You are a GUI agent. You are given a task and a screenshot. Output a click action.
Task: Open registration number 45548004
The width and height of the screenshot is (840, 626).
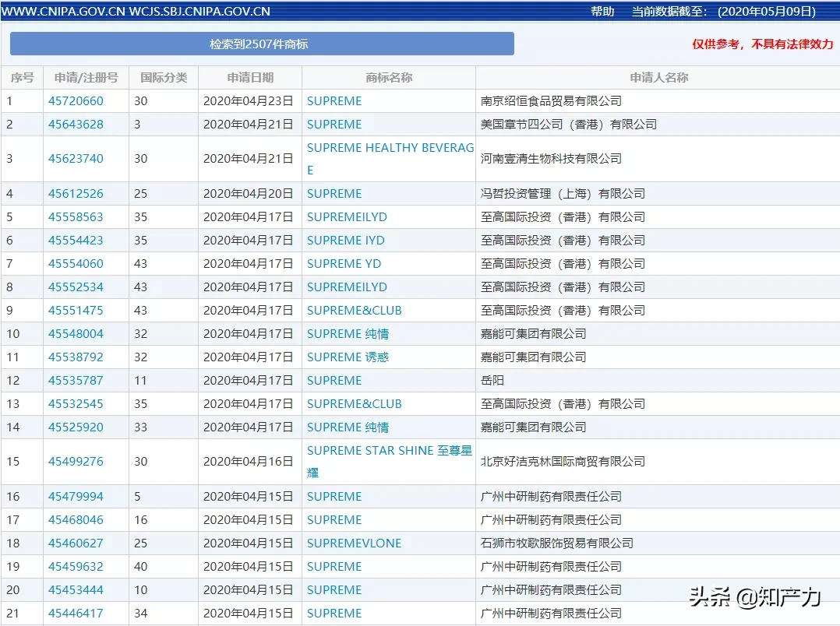(x=76, y=333)
